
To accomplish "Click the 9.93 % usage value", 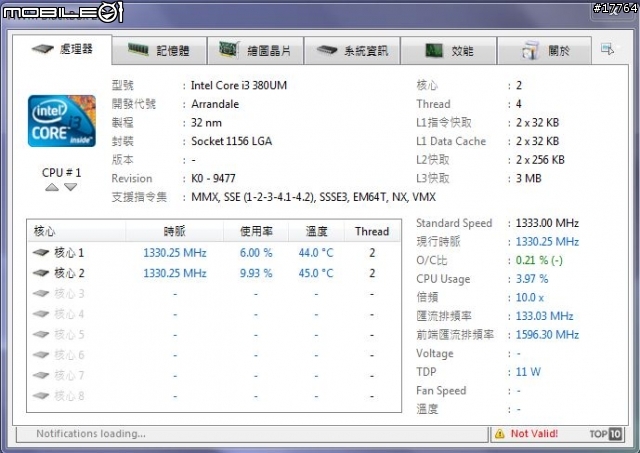I will pos(256,273).
